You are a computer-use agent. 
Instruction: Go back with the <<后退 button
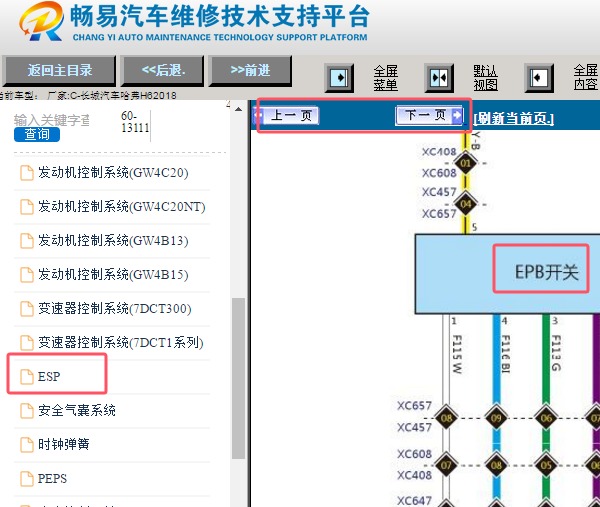coord(163,71)
